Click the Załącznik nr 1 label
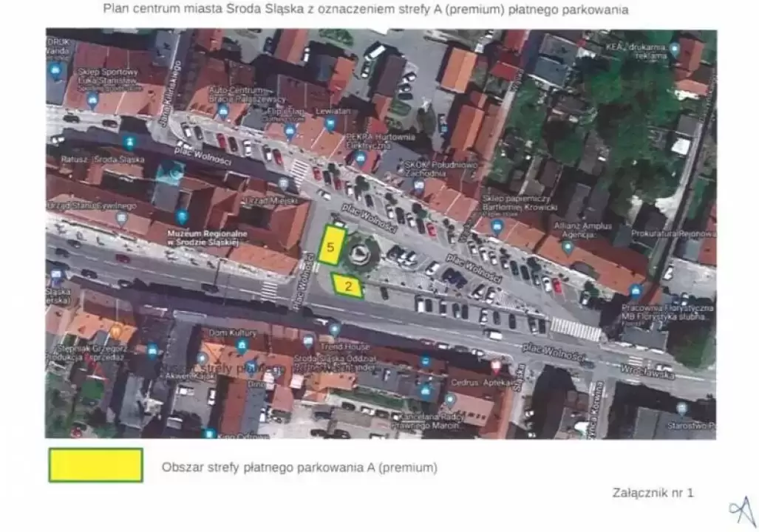The height and width of the screenshot is (532, 759). click(653, 493)
